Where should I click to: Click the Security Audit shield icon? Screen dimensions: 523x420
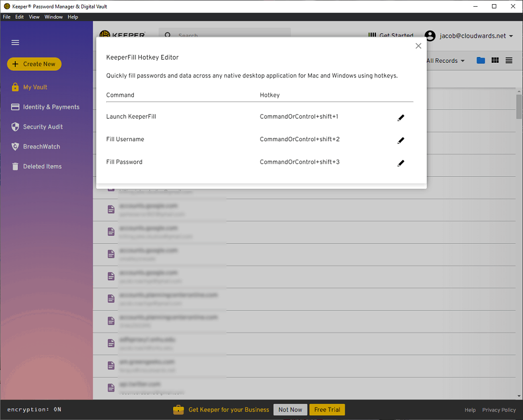pyautogui.click(x=15, y=127)
